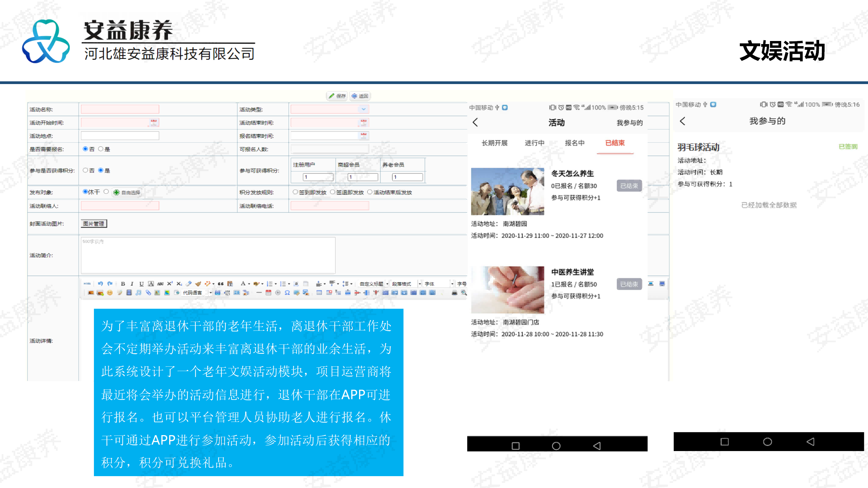Expand font color arrow beside A
Screen dimensions: 868x488
click(x=249, y=284)
